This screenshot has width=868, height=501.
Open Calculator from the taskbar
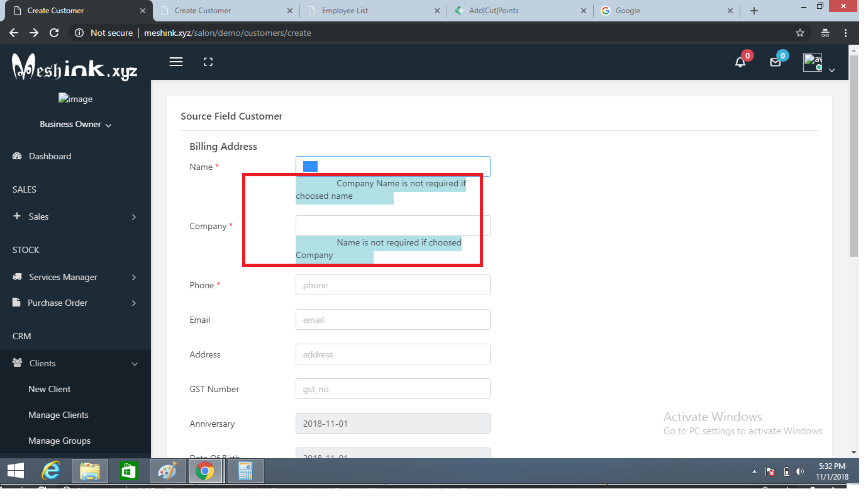(245, 471)
